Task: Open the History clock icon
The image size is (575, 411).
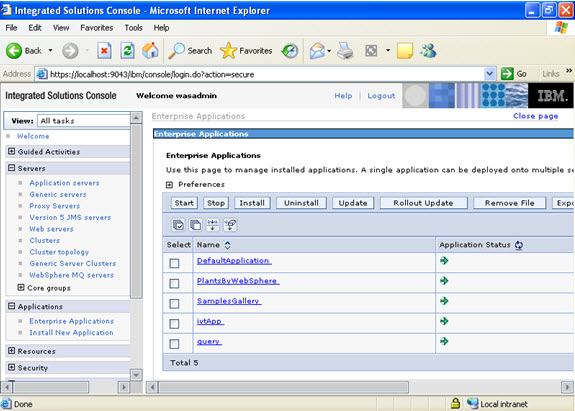Action: [x=290, y=51]
